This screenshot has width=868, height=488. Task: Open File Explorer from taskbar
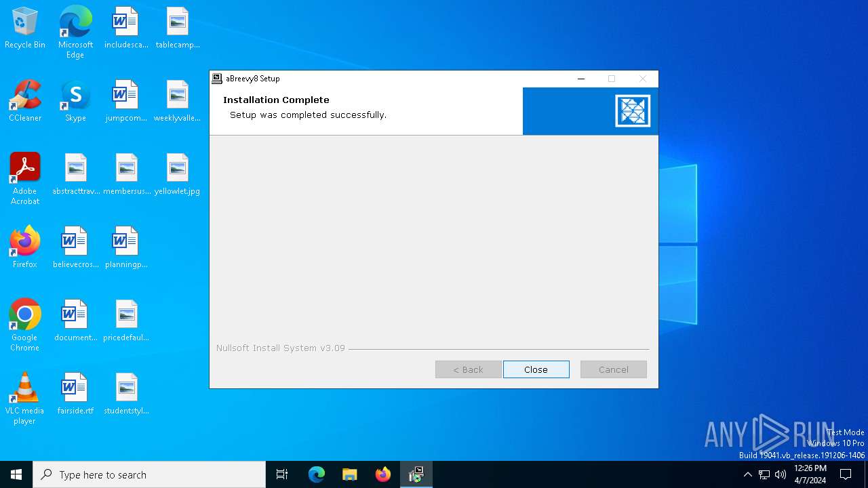point(350,474)
